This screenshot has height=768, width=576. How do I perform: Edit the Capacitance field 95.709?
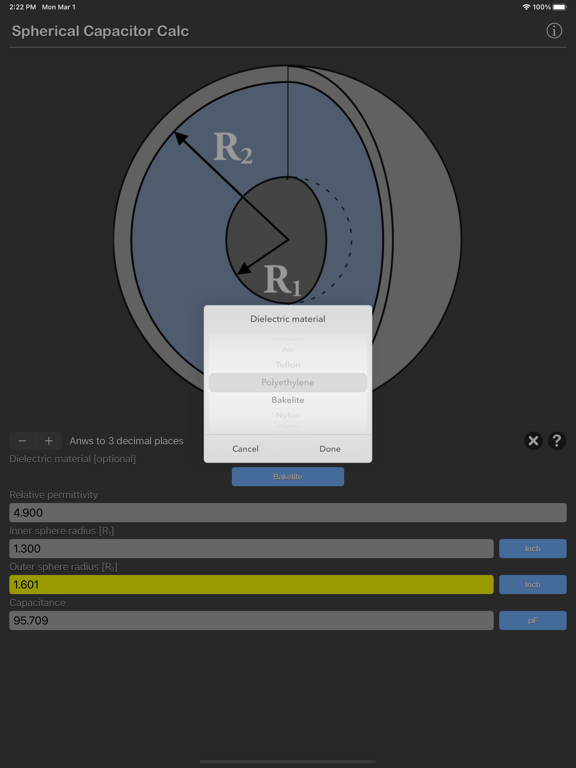(251, 621)
